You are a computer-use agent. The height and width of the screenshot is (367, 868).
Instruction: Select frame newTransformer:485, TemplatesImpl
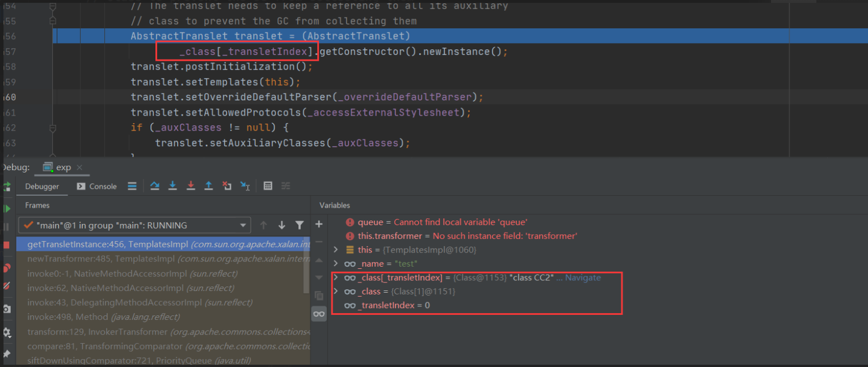pos(163,259)
